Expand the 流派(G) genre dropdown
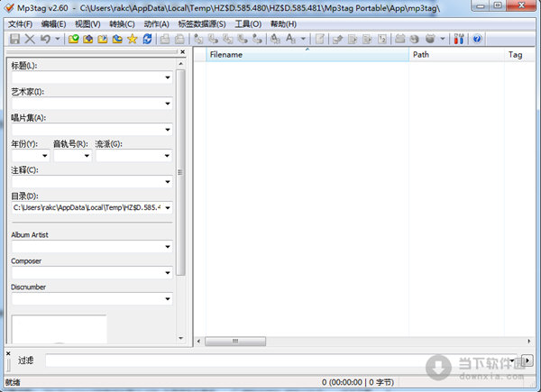 pos(168,156)
